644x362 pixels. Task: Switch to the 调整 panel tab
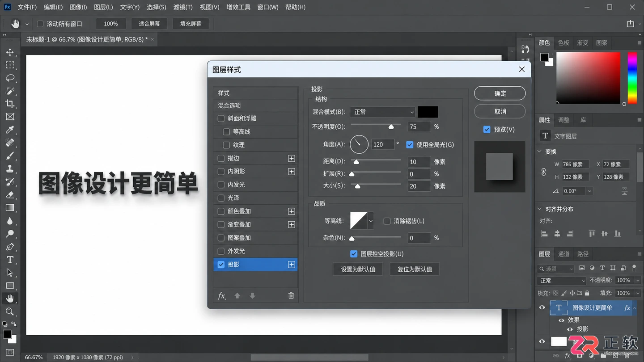click(x=563, y=120)
